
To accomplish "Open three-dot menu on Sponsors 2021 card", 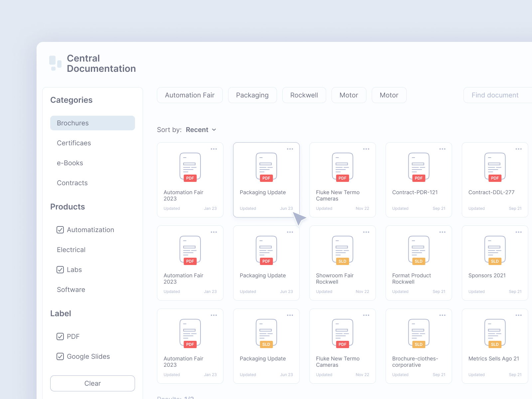I will (x=518, y=232).
